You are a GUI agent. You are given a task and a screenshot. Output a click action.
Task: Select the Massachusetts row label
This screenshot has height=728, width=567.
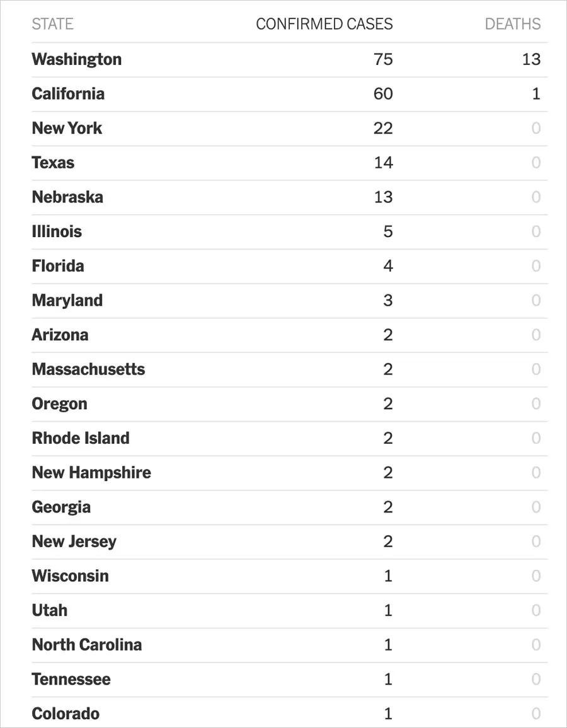click(x=88, y=369)
